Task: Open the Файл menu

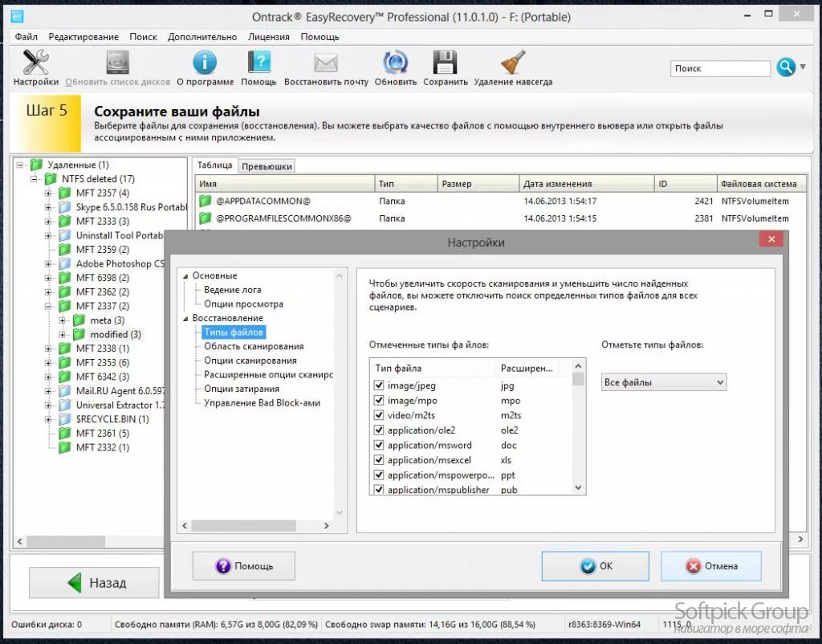Action: coord(26,37)
